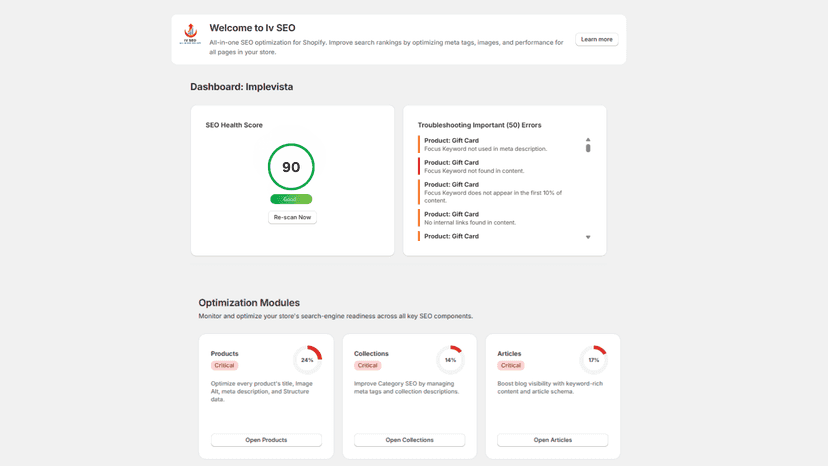Select error 'Focus Keyword does not appear in first 10%'
828x466 pixels.
click(496, 192)
